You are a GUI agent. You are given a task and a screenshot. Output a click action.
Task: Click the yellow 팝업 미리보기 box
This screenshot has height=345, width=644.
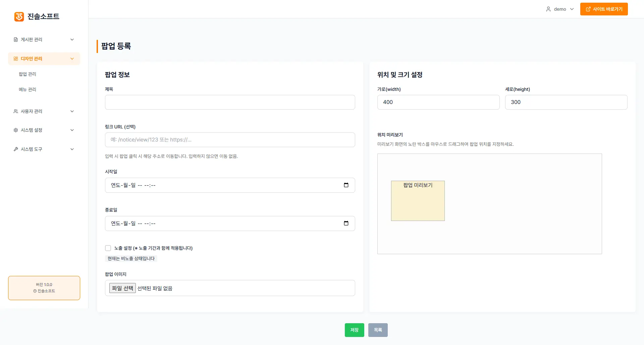(x=418, y=201)
